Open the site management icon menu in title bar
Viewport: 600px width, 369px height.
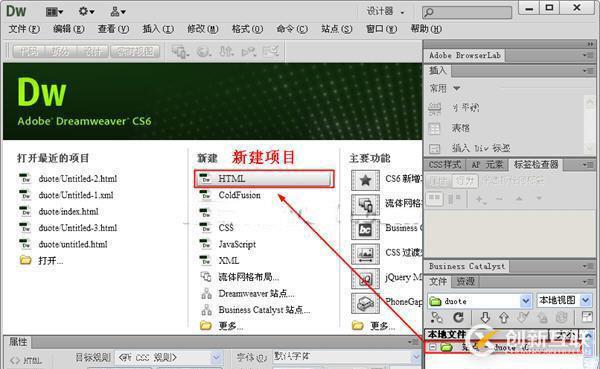pyautogui.click(x=117, y=12)
